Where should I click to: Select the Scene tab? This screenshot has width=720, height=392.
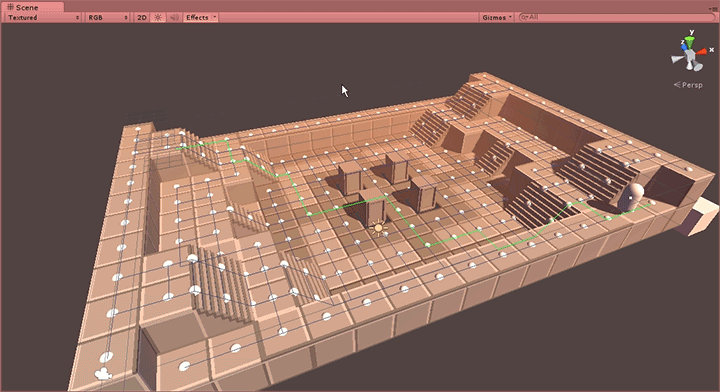32,7
